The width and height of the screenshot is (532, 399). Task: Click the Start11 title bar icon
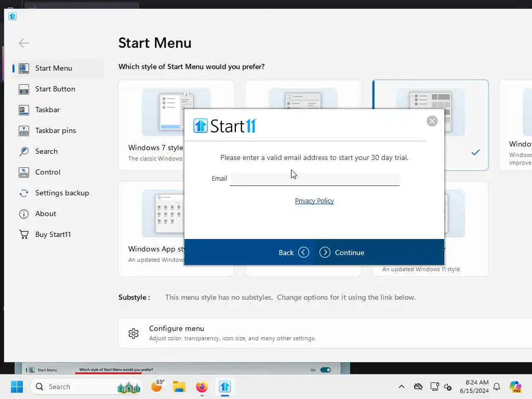(12, 16)
